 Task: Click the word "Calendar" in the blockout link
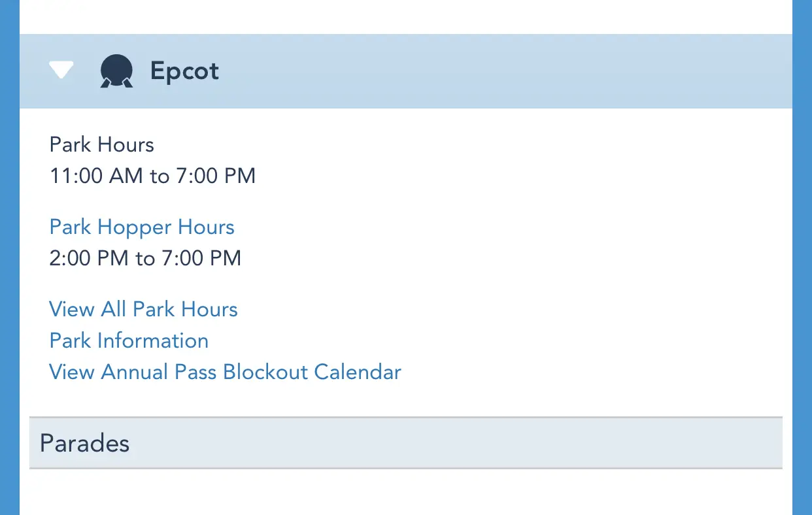358,372
